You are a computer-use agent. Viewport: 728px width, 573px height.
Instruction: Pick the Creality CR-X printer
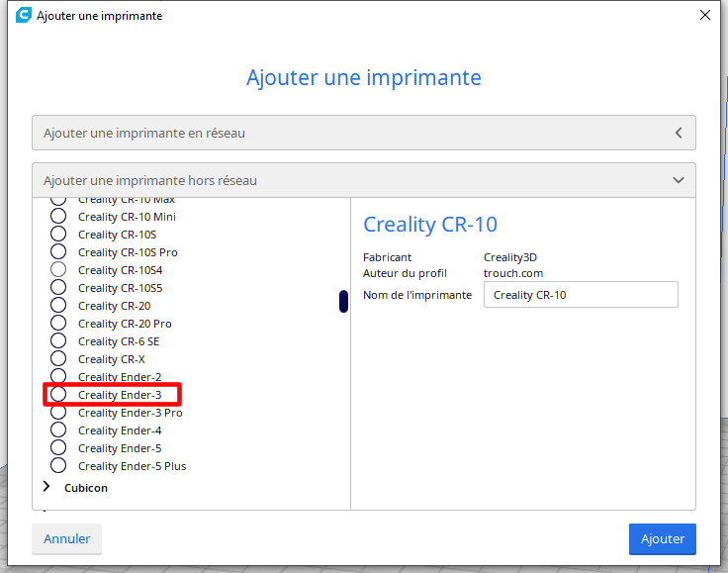[x=58, y=359]
